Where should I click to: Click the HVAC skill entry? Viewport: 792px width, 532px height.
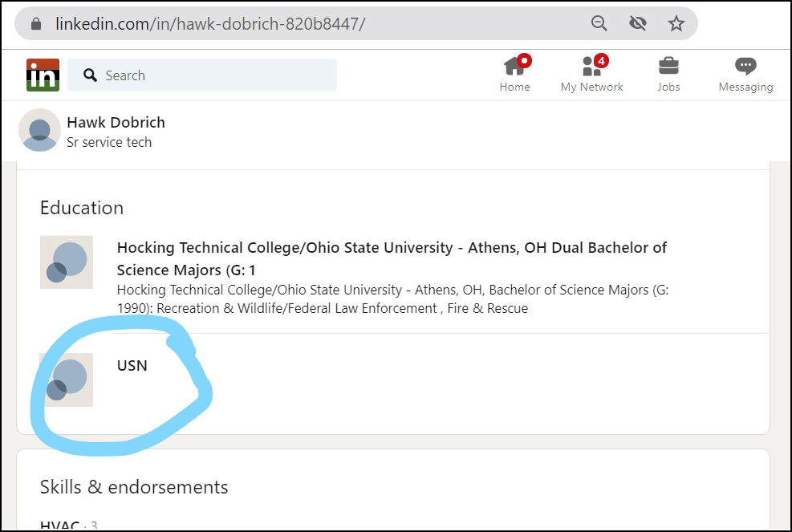click(59, 526)
